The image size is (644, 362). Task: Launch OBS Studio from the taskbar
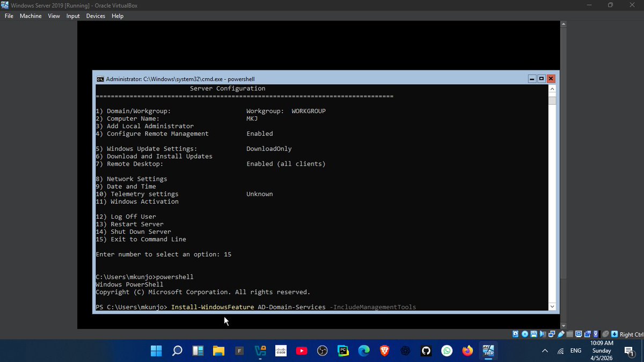(x=323, y=351)
